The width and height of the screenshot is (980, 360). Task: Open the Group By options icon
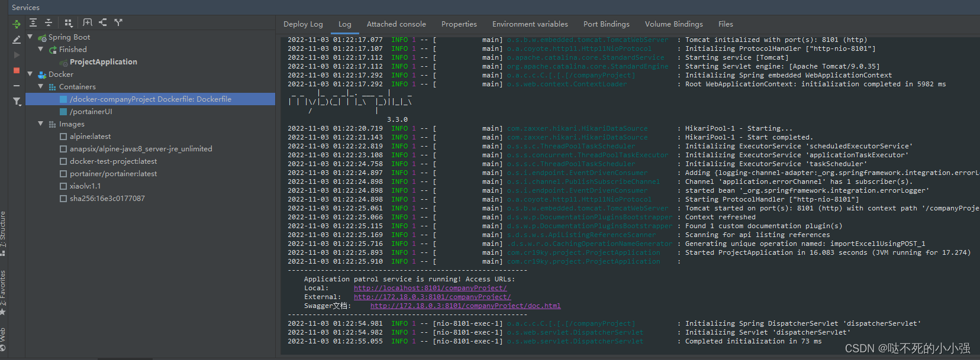click(x=69, y=22)
